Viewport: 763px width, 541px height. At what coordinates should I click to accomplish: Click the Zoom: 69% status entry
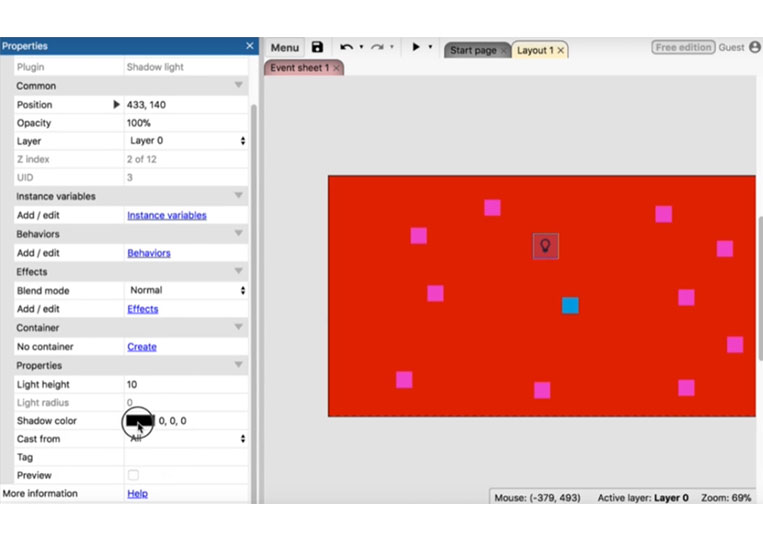pyautogui.click(x=726, y=498)
